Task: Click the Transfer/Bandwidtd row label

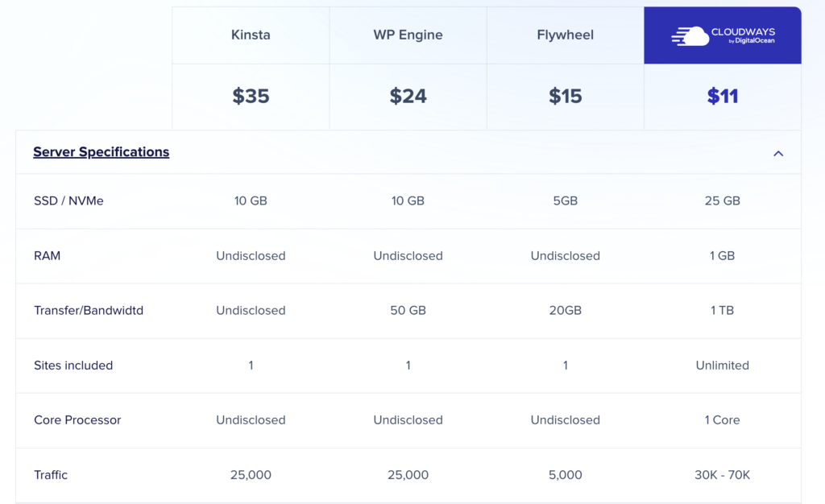Action: [x=89, y=311]
